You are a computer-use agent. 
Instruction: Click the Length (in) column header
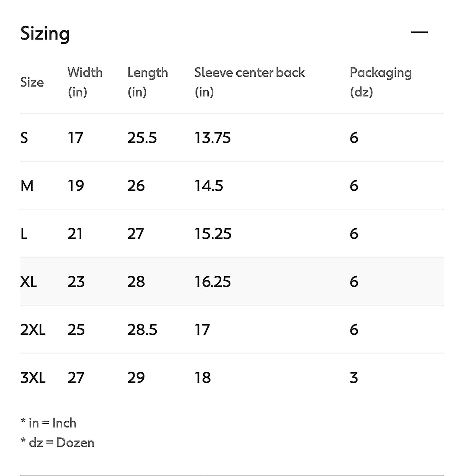(148, 82)
